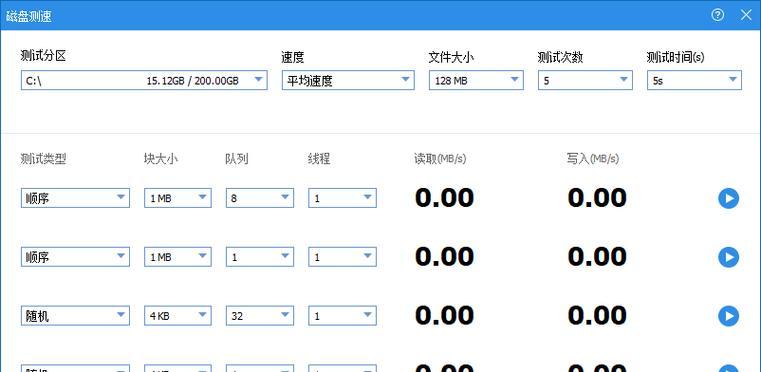Click the 磁盘测速 title text
The width and height of the screenshot is (761, 372).
click(29, 16)
